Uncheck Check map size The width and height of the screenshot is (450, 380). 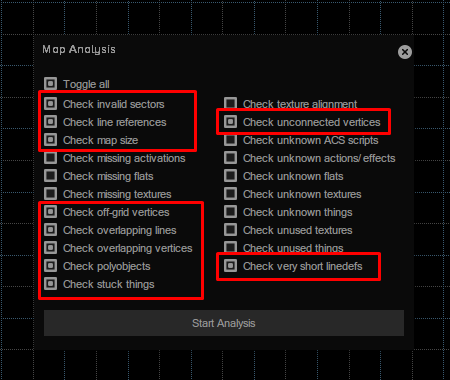pos(51,140)
